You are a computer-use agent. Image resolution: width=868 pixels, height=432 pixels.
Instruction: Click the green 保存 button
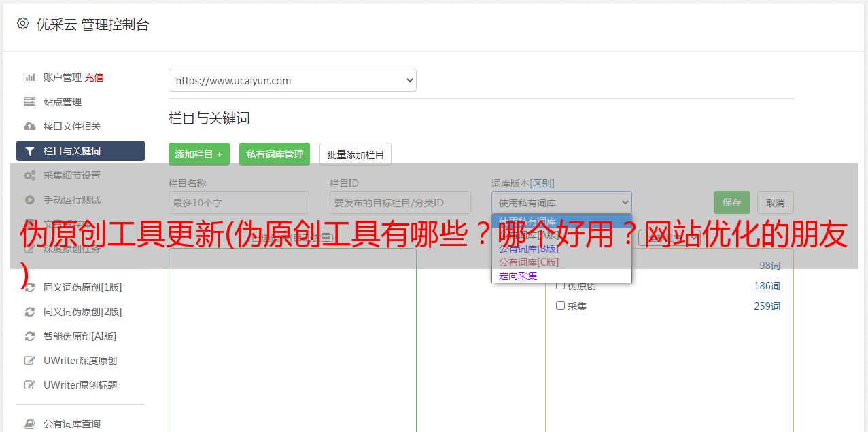point(732,202)
